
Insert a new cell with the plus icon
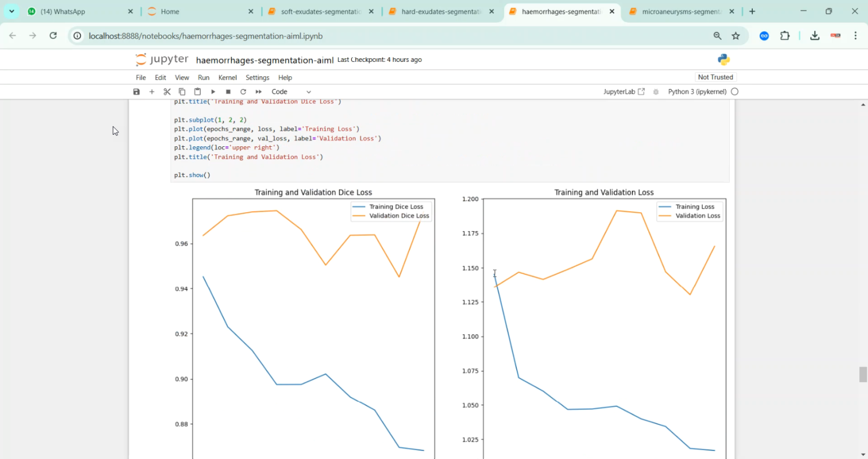pyautogui.click(x=152, y=92)
